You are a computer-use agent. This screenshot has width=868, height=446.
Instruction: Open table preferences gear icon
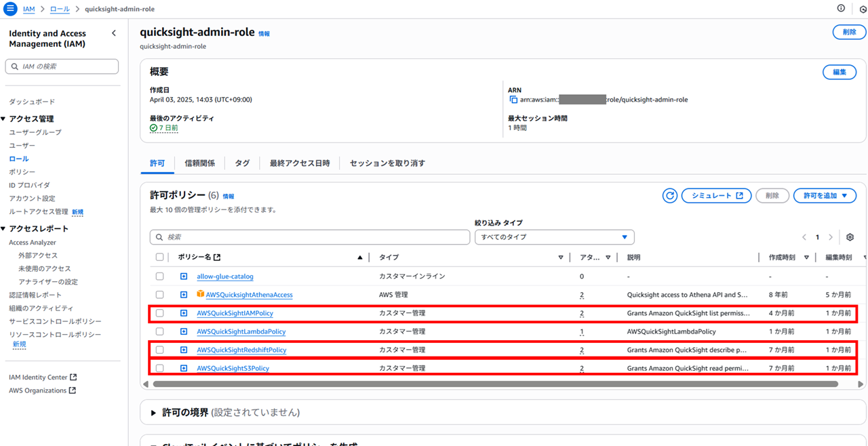(x=850, y=237)
